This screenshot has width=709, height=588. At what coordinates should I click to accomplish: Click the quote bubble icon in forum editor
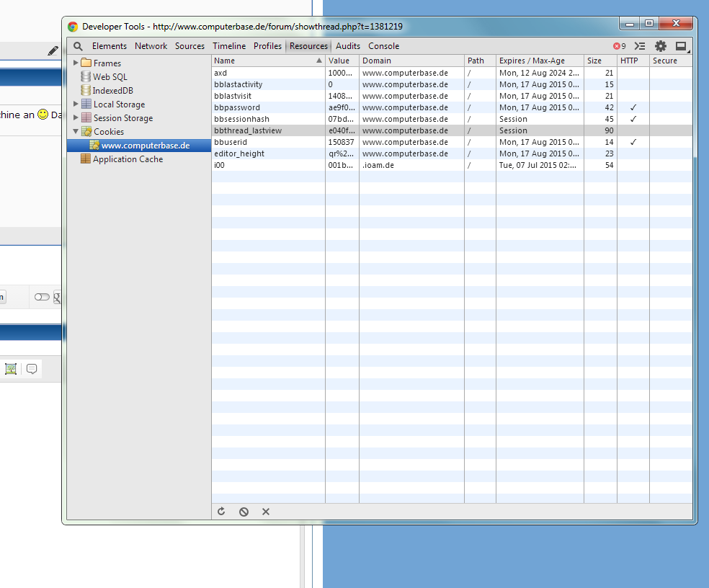click(32, 369)
